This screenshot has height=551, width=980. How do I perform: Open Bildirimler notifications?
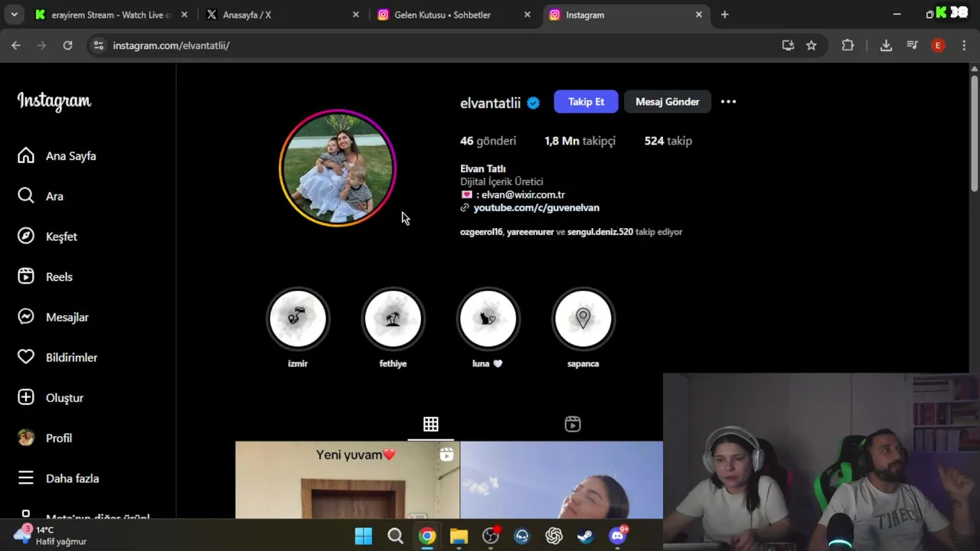click(x=58, y=357)
